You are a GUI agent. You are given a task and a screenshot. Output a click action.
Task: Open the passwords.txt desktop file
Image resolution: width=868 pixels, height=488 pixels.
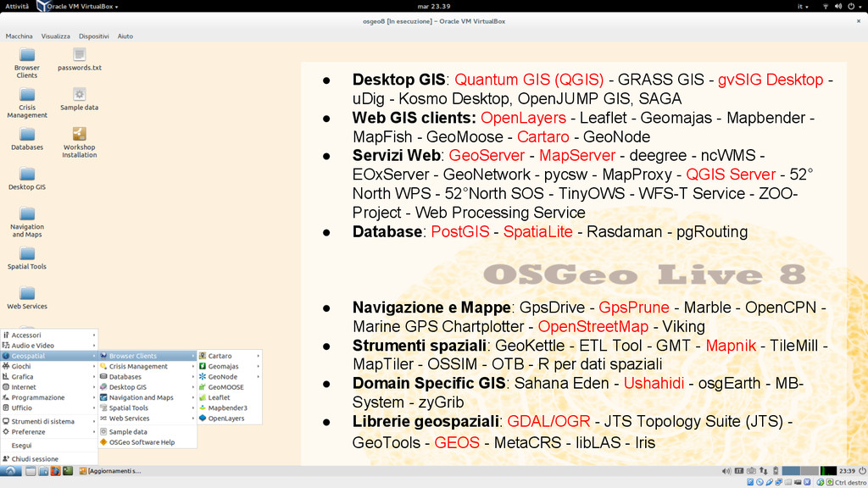[x=79, y=60]
